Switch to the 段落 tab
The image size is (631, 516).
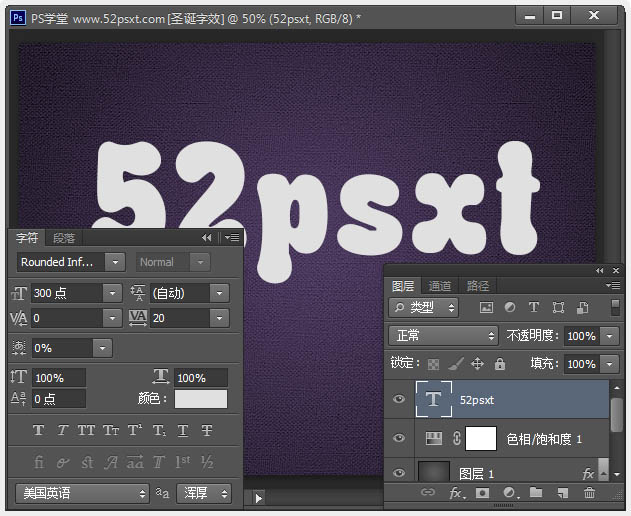click(x=64, y=238)
